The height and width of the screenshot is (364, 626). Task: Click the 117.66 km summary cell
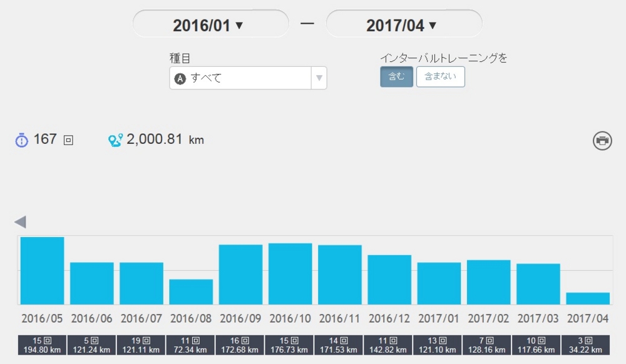pos(536,345)
